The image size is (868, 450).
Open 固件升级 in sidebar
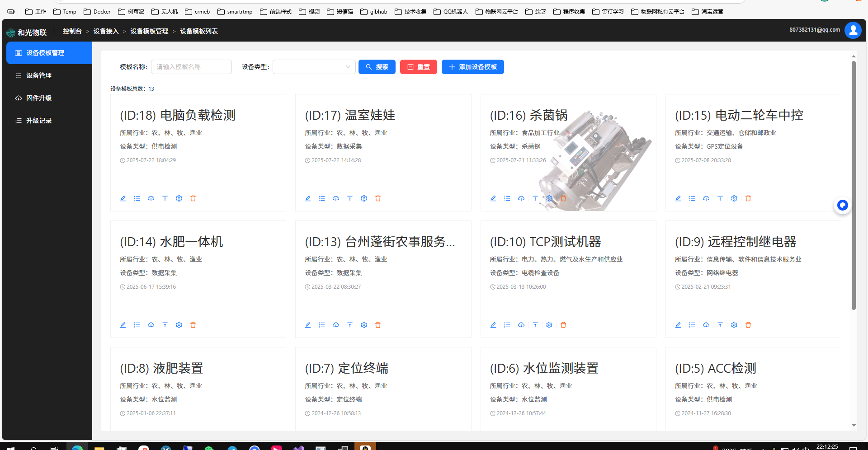(49, 98)
